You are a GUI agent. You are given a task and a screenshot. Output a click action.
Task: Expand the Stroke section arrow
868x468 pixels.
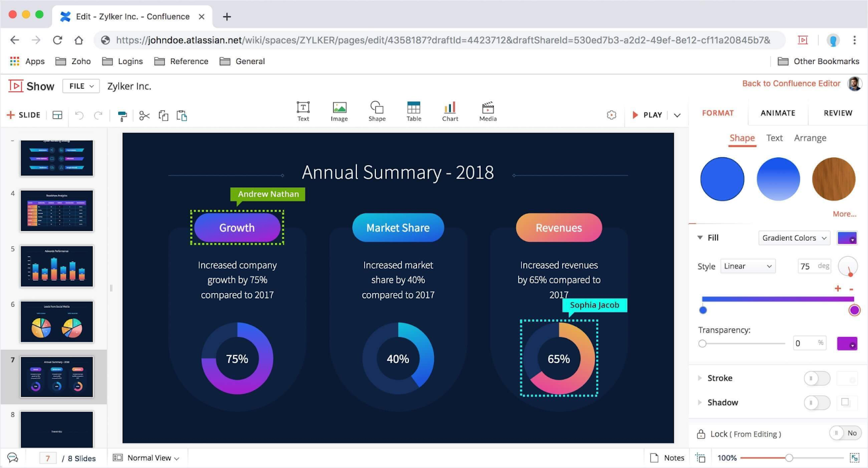[x=700, y=378]
